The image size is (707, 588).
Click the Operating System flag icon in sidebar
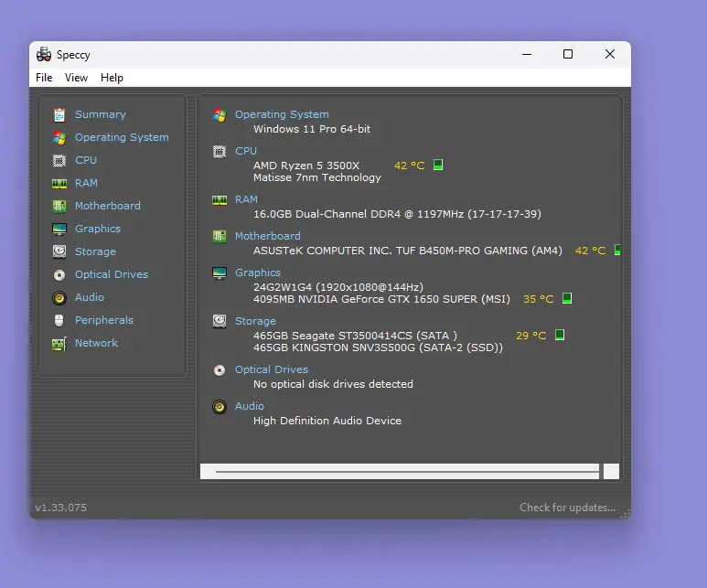[59, 137]
